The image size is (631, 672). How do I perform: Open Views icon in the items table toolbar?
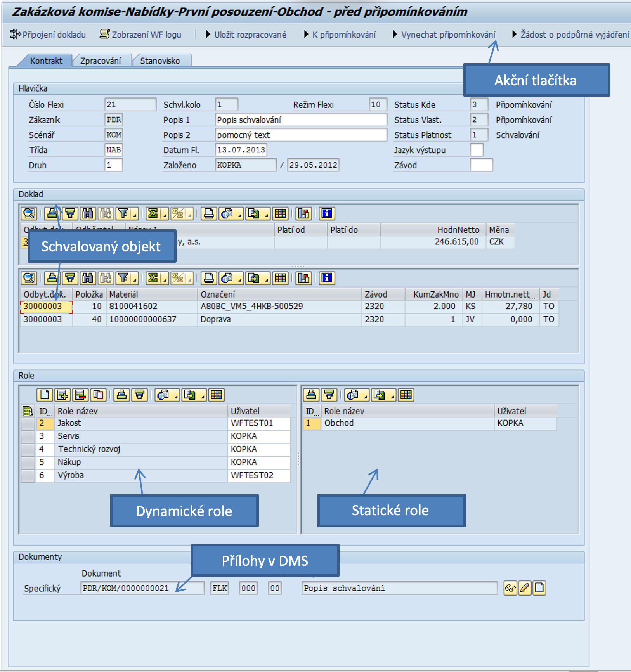227,278
